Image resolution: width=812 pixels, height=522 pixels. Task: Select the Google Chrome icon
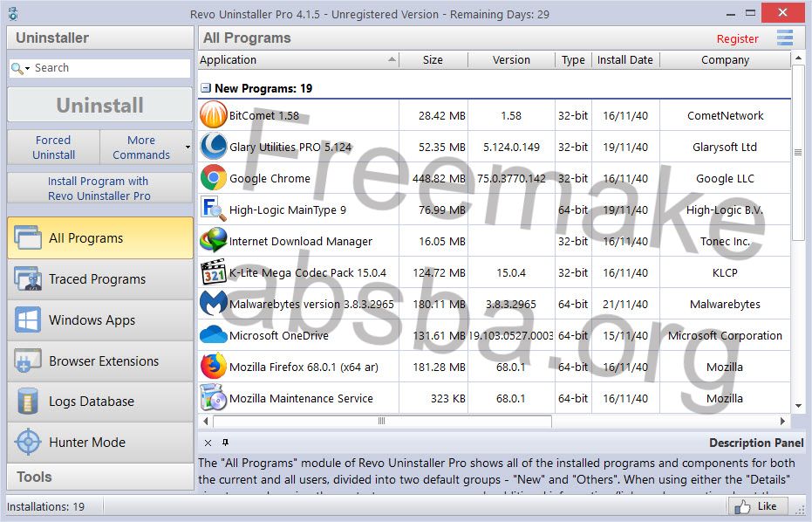(x=214, y=178)
